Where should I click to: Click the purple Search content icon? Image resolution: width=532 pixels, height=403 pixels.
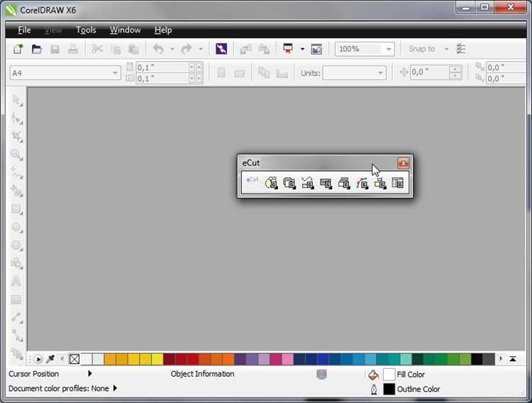tap(222, 49)
